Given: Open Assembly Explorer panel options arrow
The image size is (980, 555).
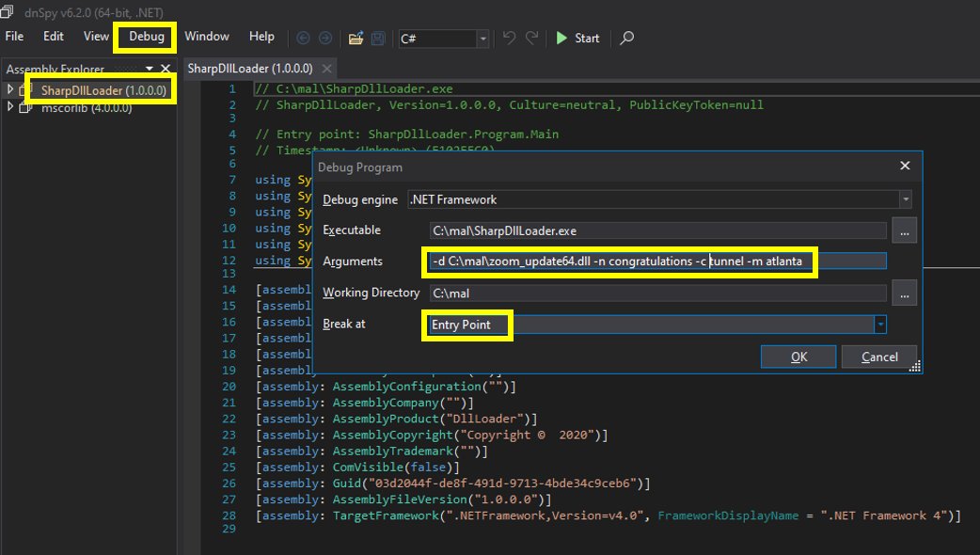Looking at the screenshot, I should point(150,68).
